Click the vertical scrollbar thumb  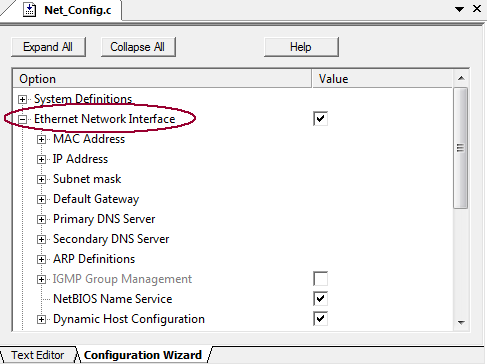(x=461, y=148)
